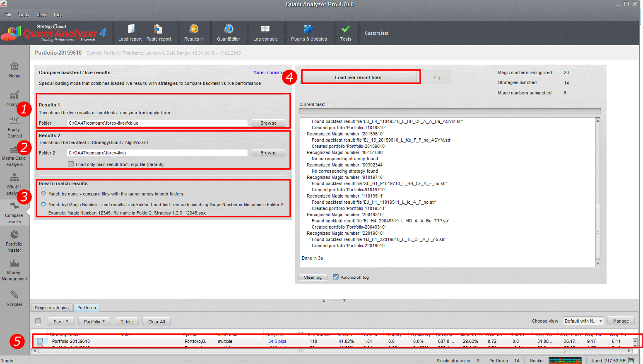Click the Manage views button
Screen dimensions: 643x364
coord(621,321)
